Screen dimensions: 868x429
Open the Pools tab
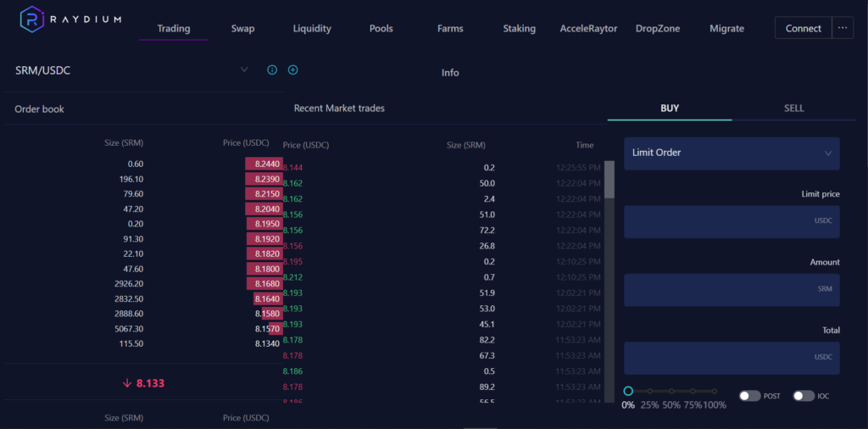(381, 29)
